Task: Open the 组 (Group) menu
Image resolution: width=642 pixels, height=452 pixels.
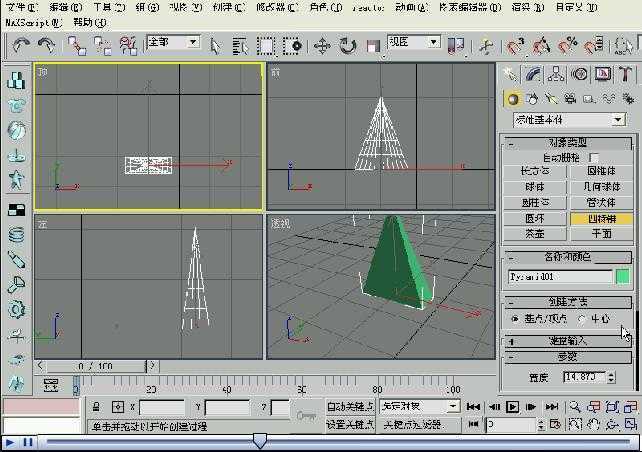Action: (147, 7)
